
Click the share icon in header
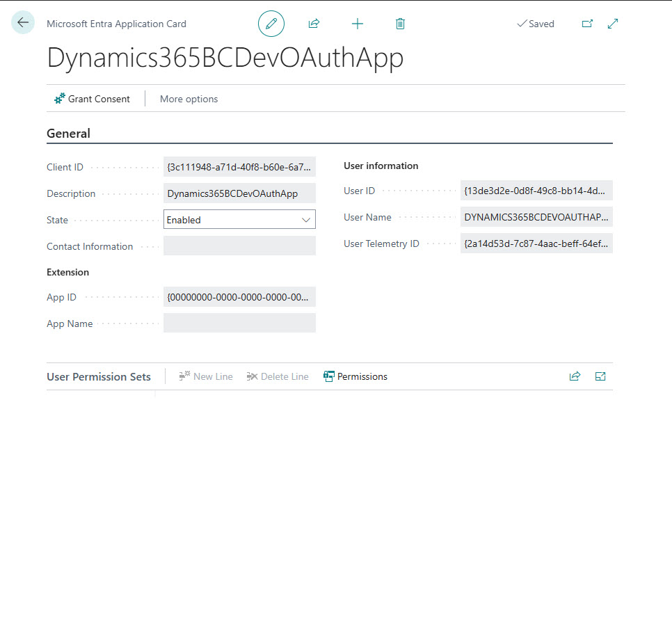314,24
